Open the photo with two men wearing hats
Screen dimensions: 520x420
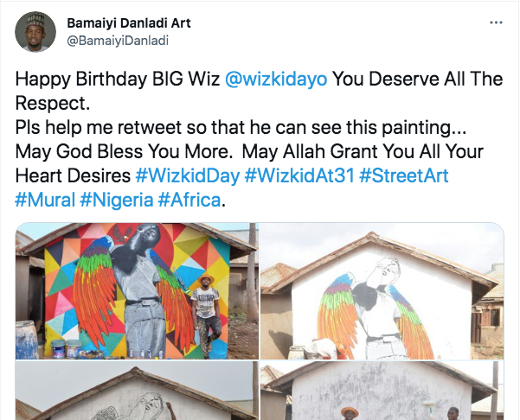click(x=382, y=392)
